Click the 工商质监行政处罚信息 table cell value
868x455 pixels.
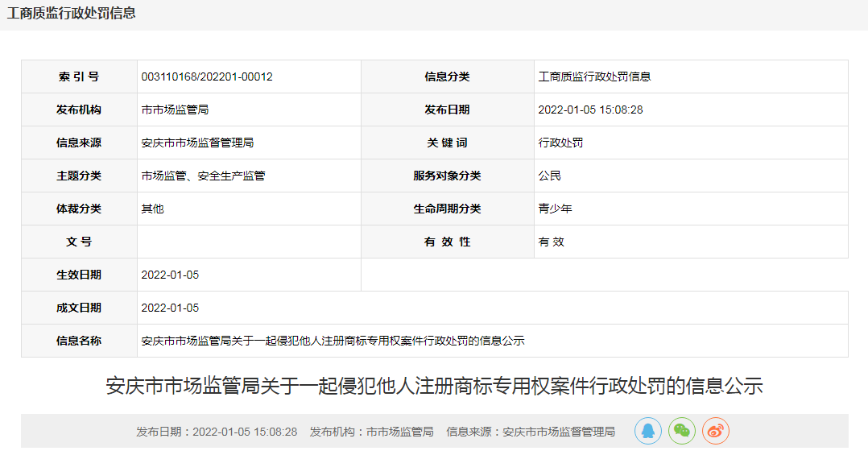tap(594, 77)
